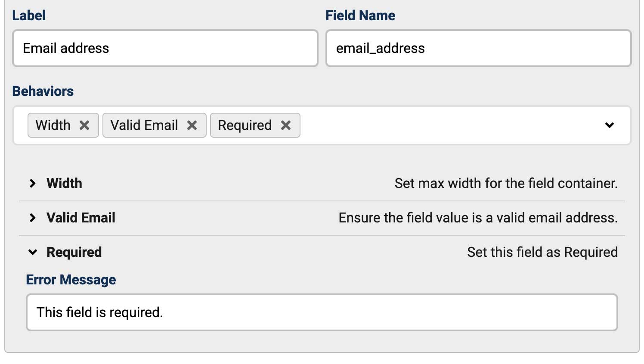Click empty space in the Behaviors select box
The image size is (644, 364).
[448, 125]
